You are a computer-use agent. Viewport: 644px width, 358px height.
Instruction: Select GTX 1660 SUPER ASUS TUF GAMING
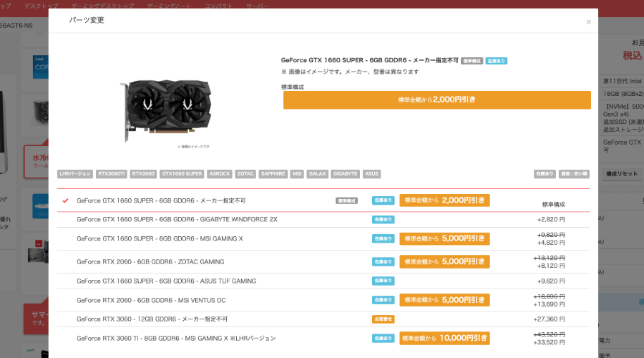(323, 281)
